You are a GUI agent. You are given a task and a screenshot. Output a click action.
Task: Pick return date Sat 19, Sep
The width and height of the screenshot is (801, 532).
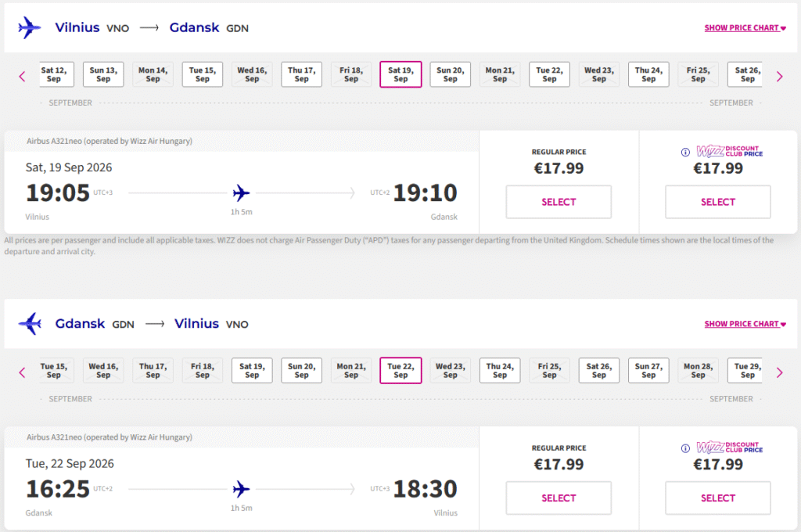click(252, 371)
